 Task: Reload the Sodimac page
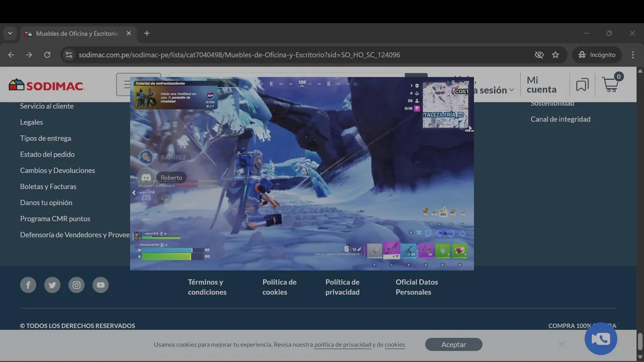[47, 55]
